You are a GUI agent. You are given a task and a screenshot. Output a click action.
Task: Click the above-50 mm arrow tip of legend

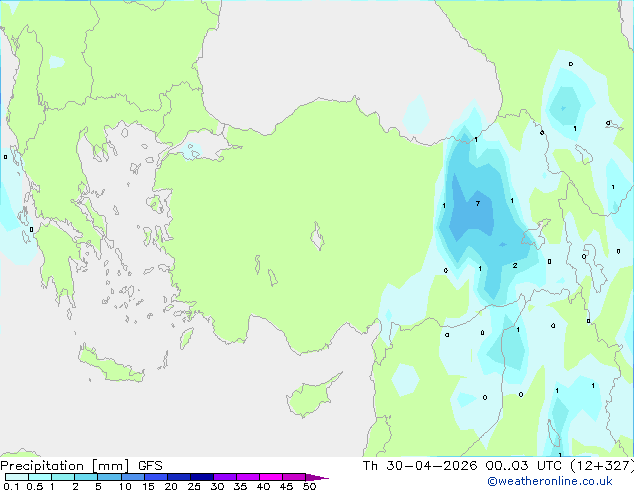pyautogui.click(x=317, y=477)
